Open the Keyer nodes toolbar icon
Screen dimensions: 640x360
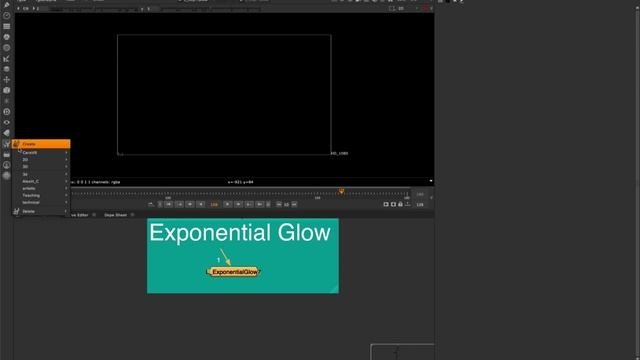(x=7, y=59)
